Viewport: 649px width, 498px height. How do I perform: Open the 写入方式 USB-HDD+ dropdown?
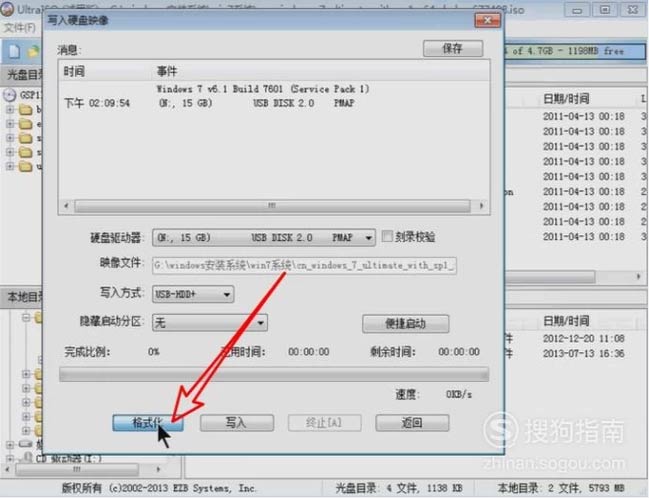(193, 294)
